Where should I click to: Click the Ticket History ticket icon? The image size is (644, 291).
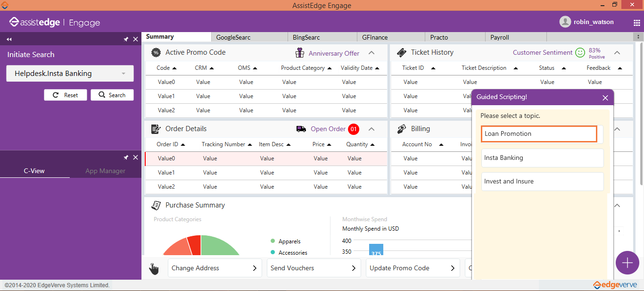pos(402,52)
